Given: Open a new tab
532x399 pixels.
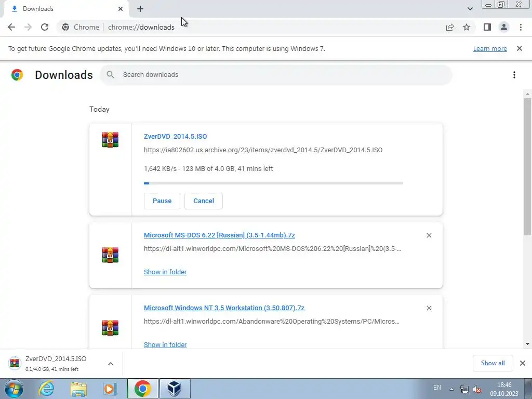Looking at the screenshot, I should (140, 9).
